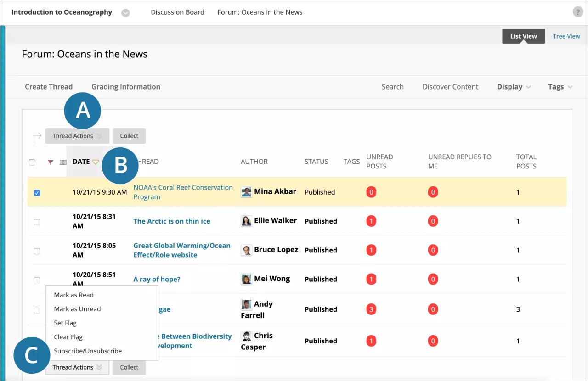
Task: Expand the Display menu
Action: click(x=514, y=86)
